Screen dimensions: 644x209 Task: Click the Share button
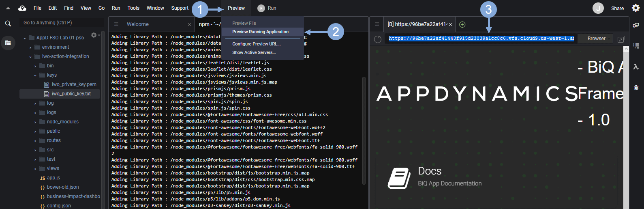[617, 8]
